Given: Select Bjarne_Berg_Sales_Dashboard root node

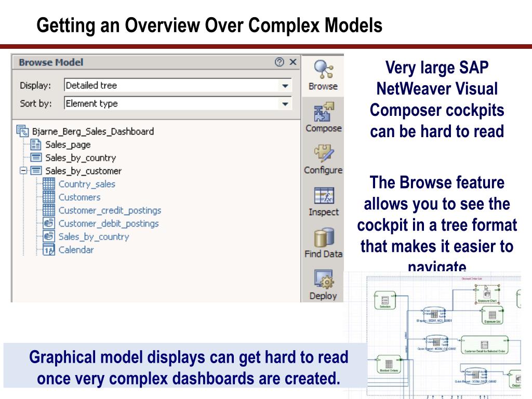Looking at the screenshot, I should click(93, 131).
